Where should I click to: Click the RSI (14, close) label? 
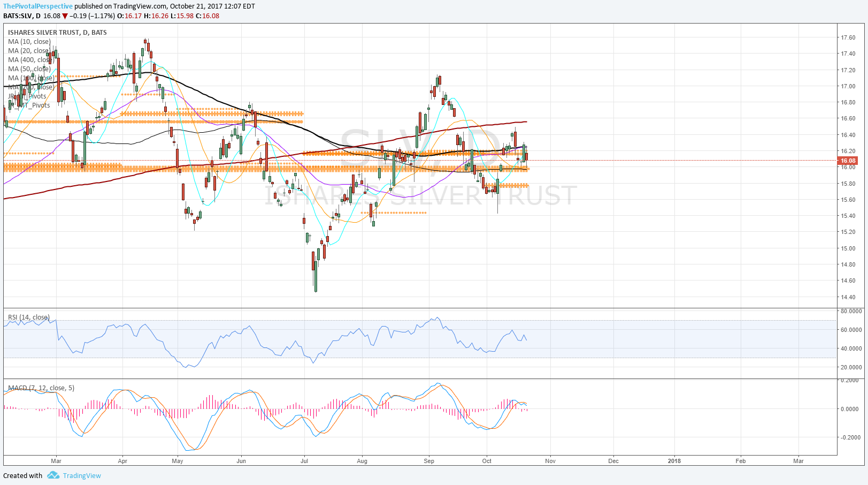click(x=29, y=317)
